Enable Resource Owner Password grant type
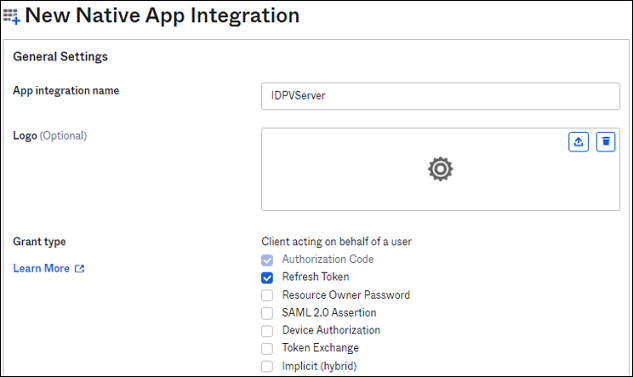Viewport: 633px width, 377px height. pyautogui.click(x=267, y=295)
